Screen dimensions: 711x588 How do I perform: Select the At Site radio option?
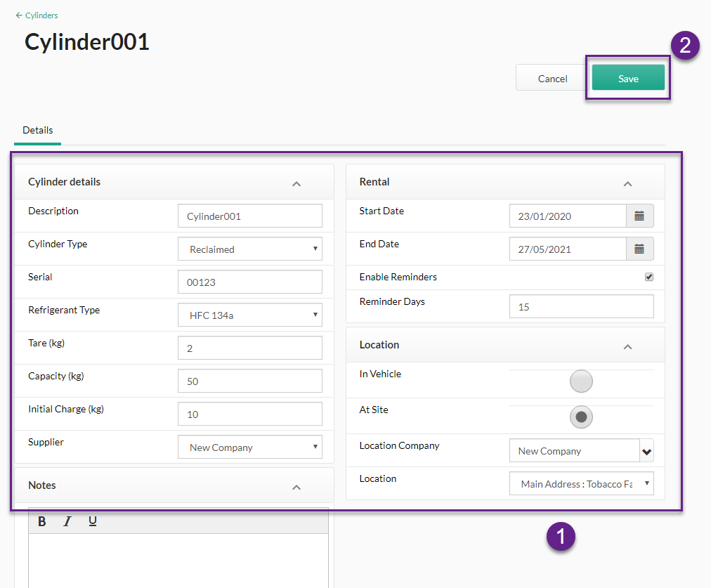click(x=581, y=417)
